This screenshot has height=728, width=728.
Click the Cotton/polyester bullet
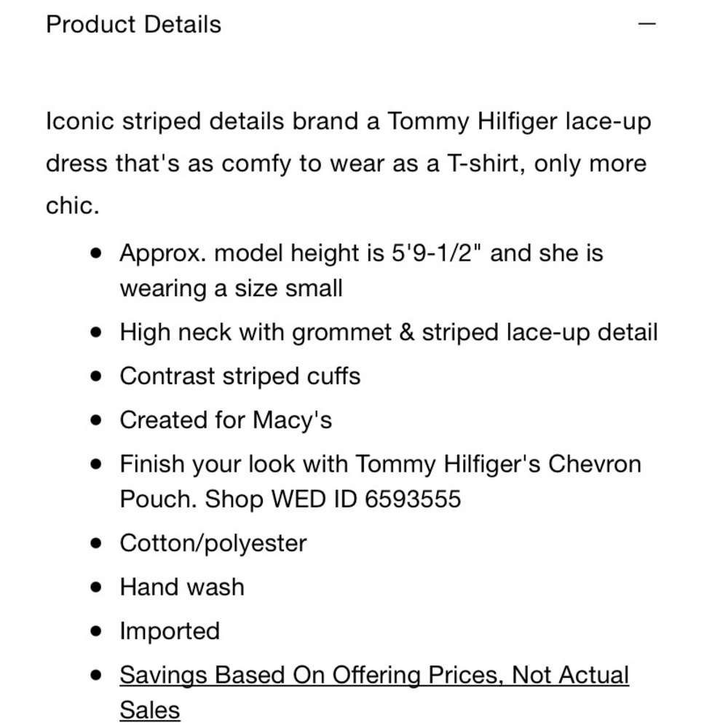[213, 543]
